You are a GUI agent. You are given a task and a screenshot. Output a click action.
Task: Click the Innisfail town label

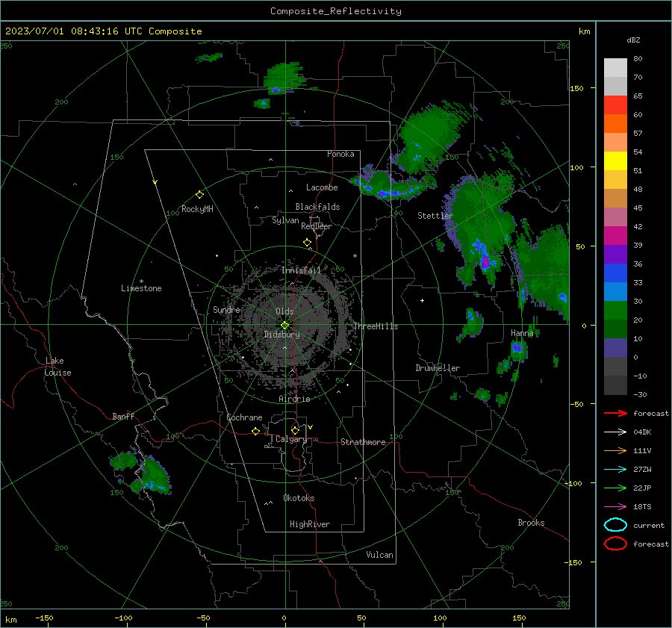[301, 270]
